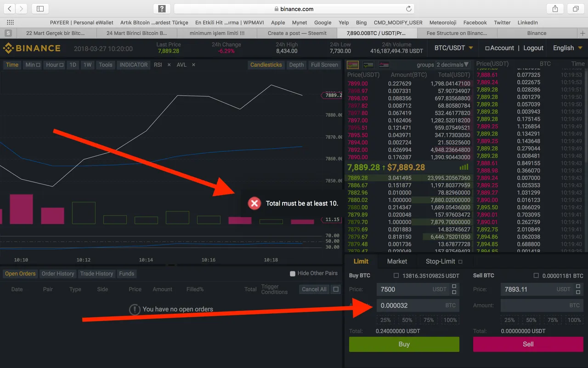Open the Order History tab
This screenshot has width=588, height=368.
58,274
